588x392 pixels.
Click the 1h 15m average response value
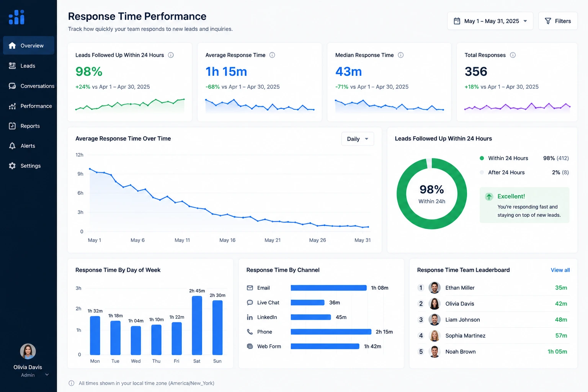tap(226, 72)
